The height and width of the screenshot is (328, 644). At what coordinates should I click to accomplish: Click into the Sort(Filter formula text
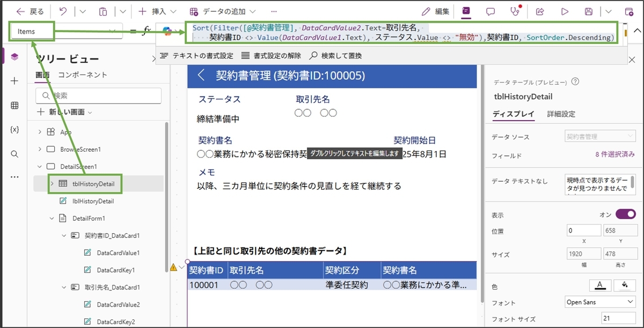click(x=402, y=32)
